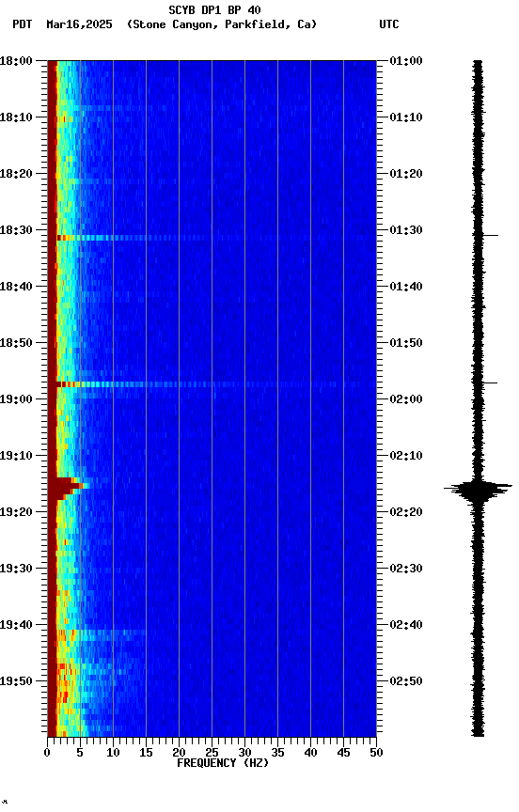This screenshot has width=519, height=812.
Task: Click the UTC time label 02:10
Action: 406,456
